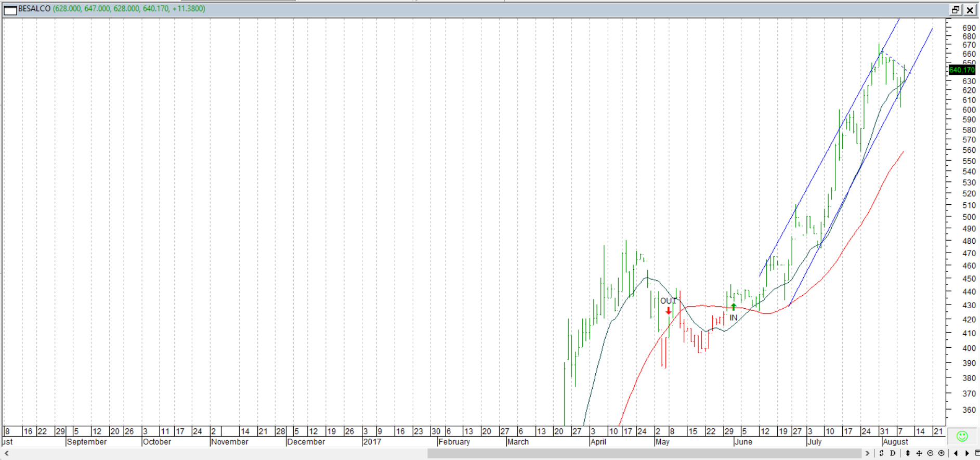
Task: Click the 'November' month label
Action: tap(230, 442)
